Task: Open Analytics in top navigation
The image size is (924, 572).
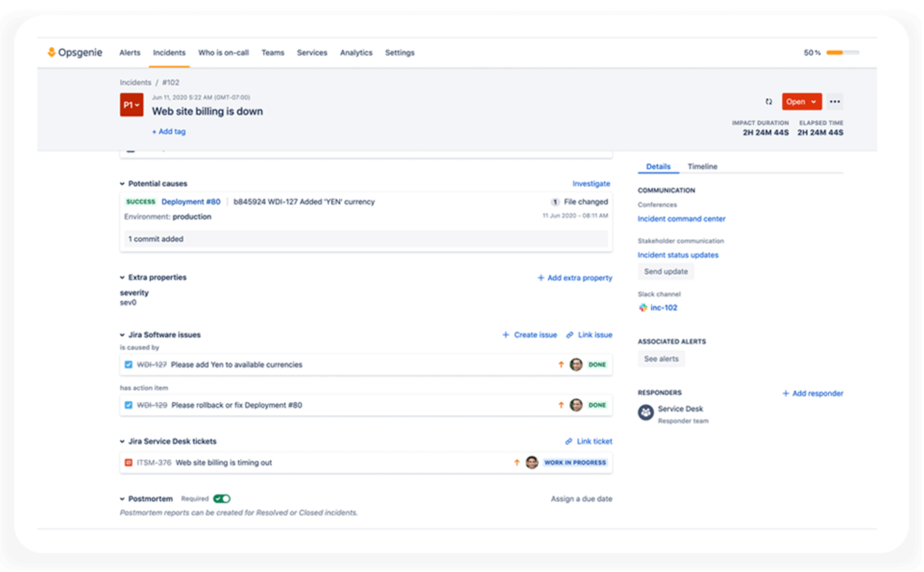Action: coord(356,53)
